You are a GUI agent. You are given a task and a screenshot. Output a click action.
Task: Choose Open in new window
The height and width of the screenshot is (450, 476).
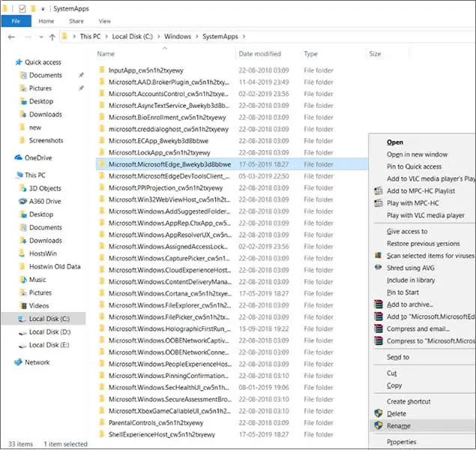click(417, 154)
